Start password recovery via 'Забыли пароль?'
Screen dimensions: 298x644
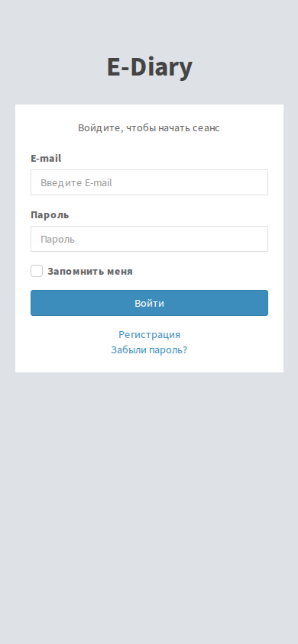149,350
